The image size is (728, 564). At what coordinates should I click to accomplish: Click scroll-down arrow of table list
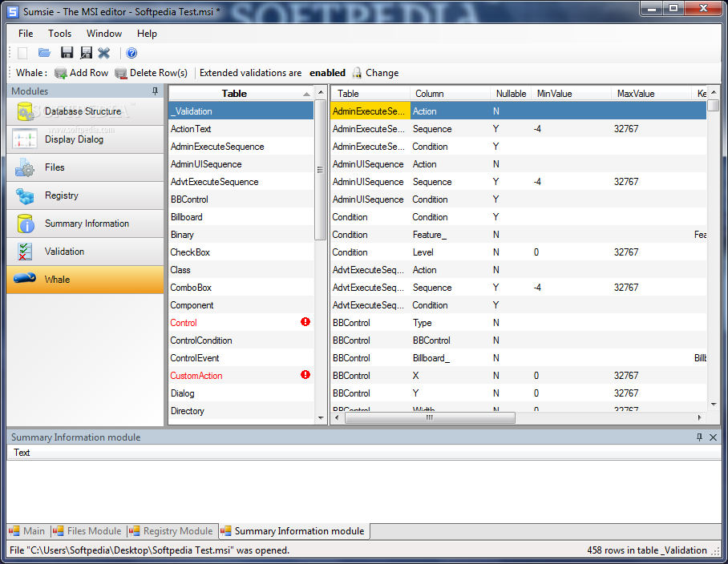321,418
